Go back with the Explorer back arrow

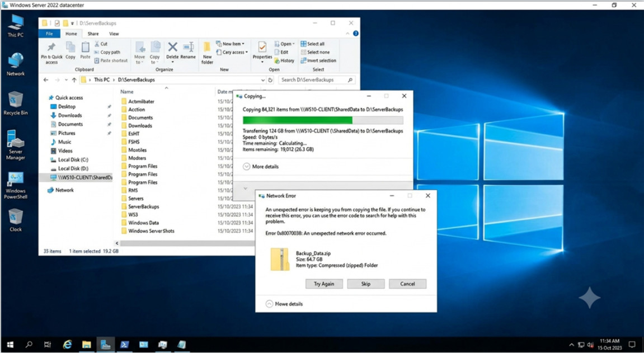click(46, 80)
